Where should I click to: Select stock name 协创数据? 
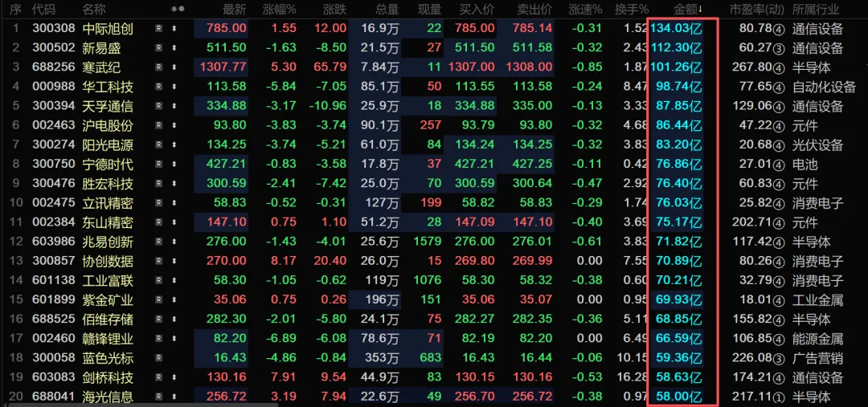(x=108, y=261)
